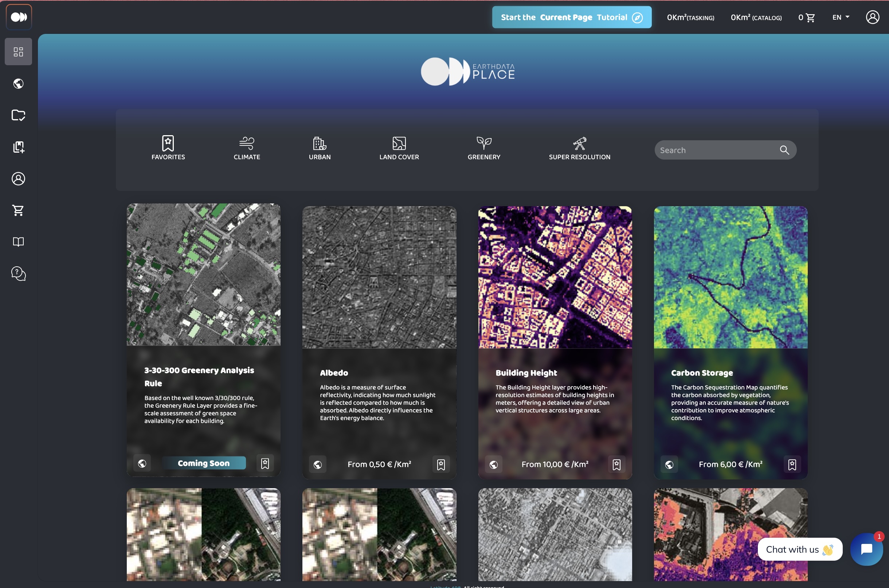This screenshot has width=889, height=588.
Task: Click the globe map icon in sidebar
Action: pyautogui.click(x=18, y=83)
